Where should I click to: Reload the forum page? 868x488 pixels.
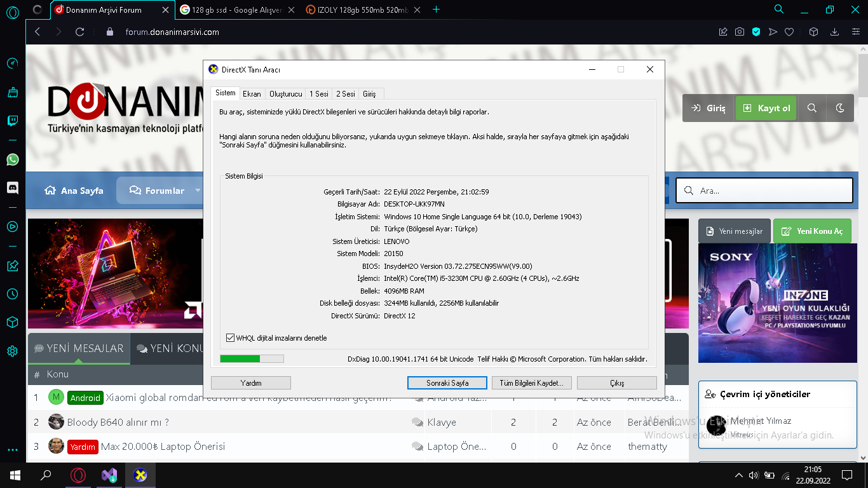tap(80, 32)
